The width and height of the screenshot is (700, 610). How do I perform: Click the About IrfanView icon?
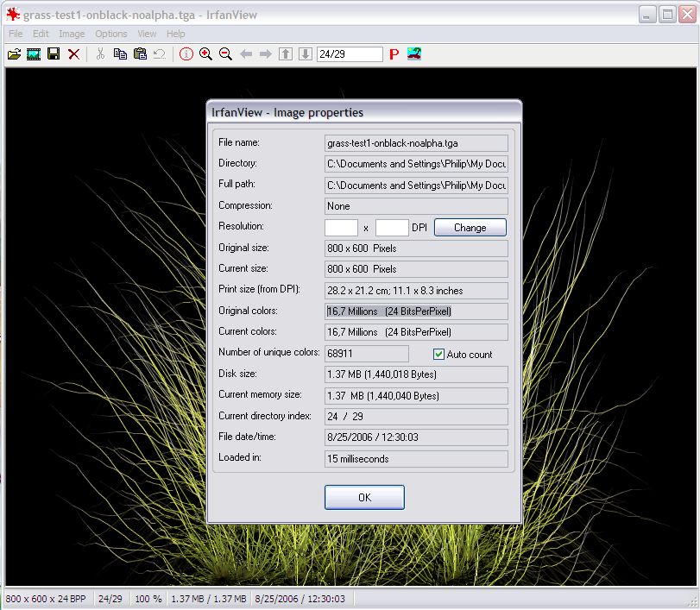414,54
